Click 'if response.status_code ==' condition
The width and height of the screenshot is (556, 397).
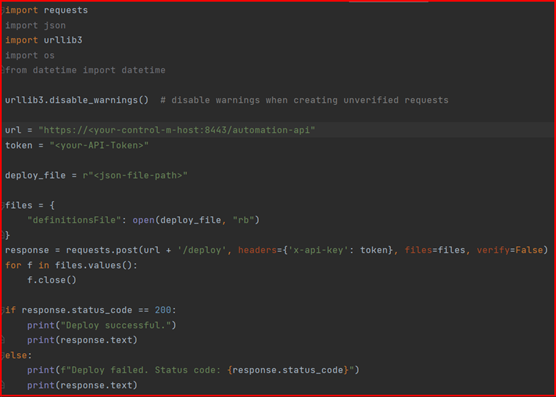click(x=77, y=310)
